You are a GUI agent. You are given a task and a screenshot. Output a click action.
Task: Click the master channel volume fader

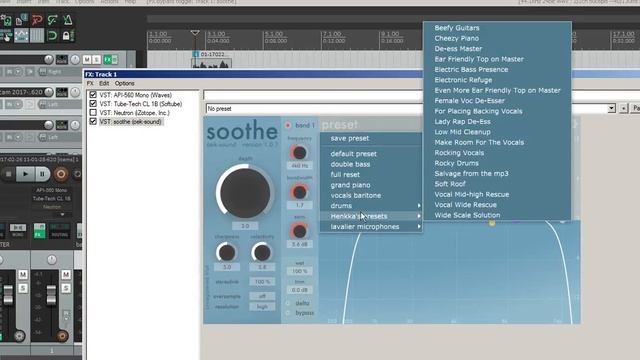pyautogui.click(x=8, y=295)
